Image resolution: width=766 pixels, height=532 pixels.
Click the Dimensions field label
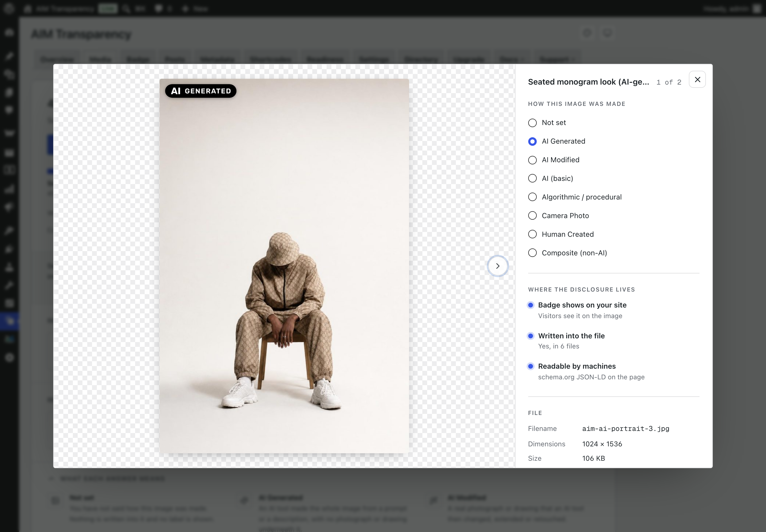click(546, 444)
